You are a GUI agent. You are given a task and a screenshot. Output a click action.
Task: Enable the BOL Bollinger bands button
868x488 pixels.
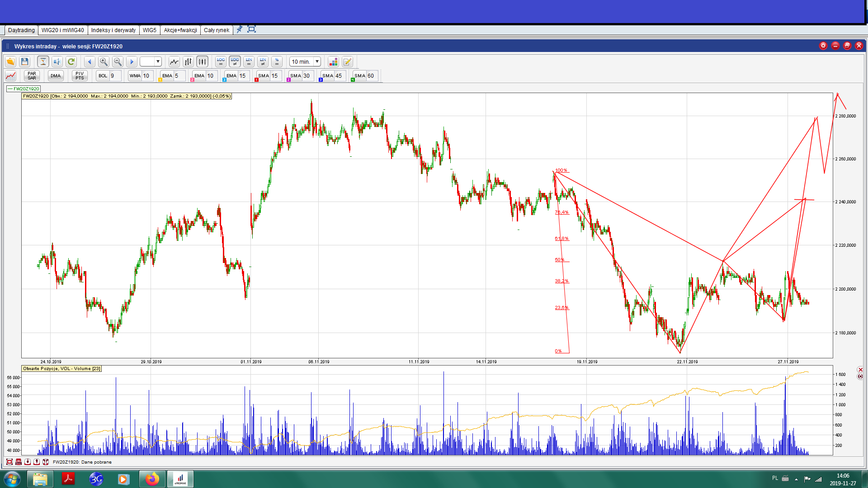coord(103,76)
